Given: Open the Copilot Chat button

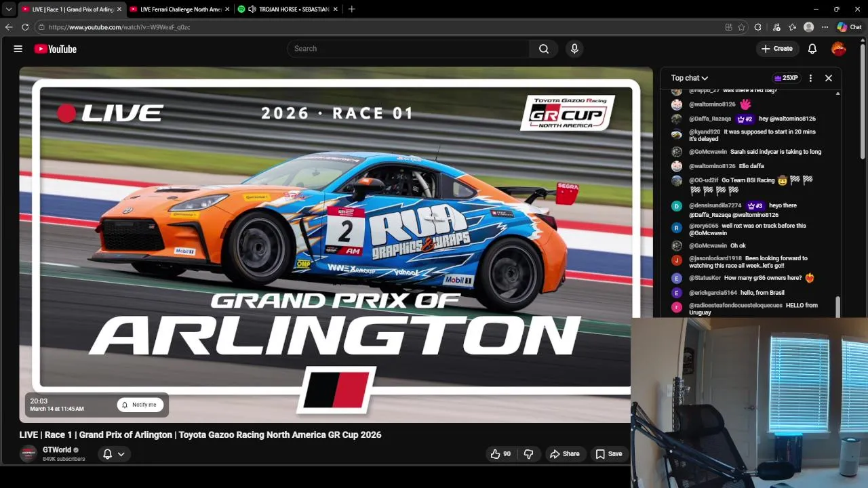Looking at the screenshot, I should 849,27.
